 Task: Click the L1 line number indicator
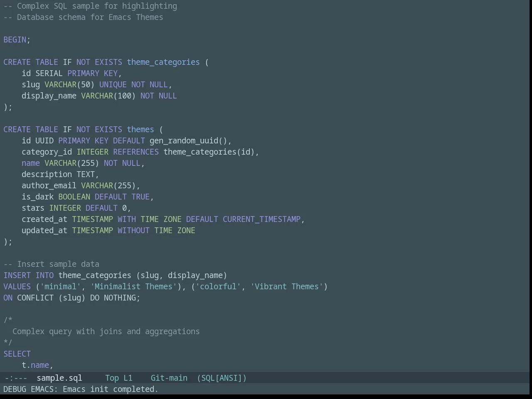pos(128,378)
